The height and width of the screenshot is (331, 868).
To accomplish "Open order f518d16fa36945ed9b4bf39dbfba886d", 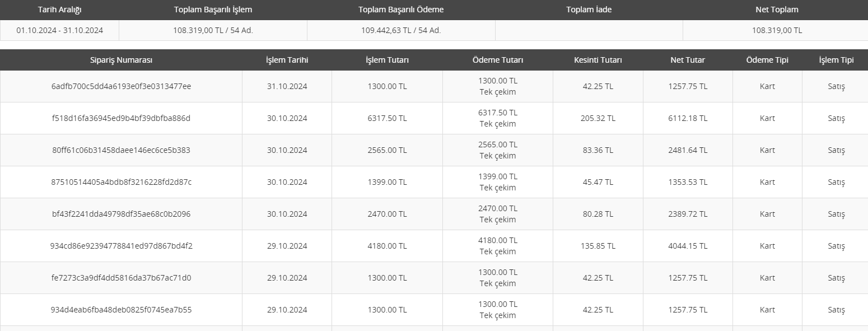I will click(x=121, y=118).
